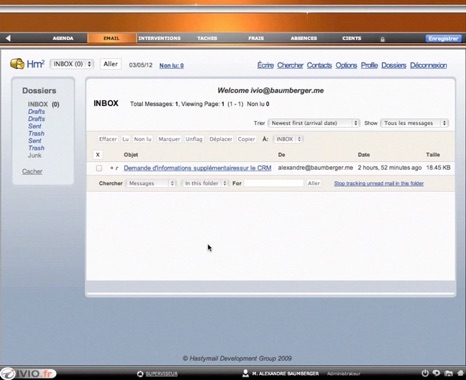The image size is (466, 380).
Task: Click the Superviseur circular icon
Action: 140,374
